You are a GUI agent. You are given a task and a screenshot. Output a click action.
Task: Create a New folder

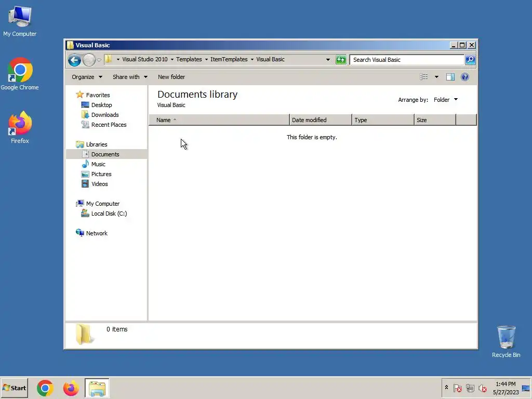click(x=171, y=77)
